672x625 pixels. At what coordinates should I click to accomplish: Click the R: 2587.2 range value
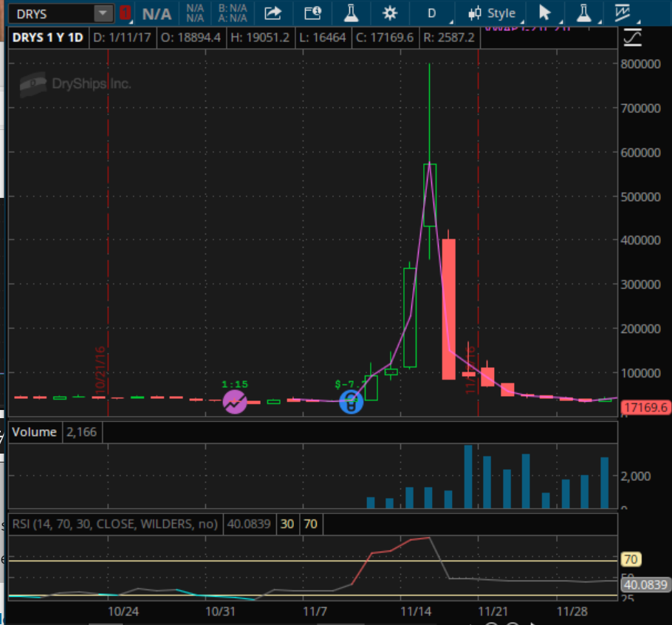point(449,38)
